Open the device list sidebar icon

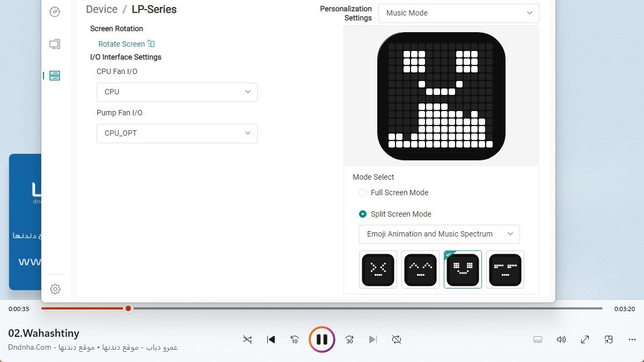[x=55, y=76]
